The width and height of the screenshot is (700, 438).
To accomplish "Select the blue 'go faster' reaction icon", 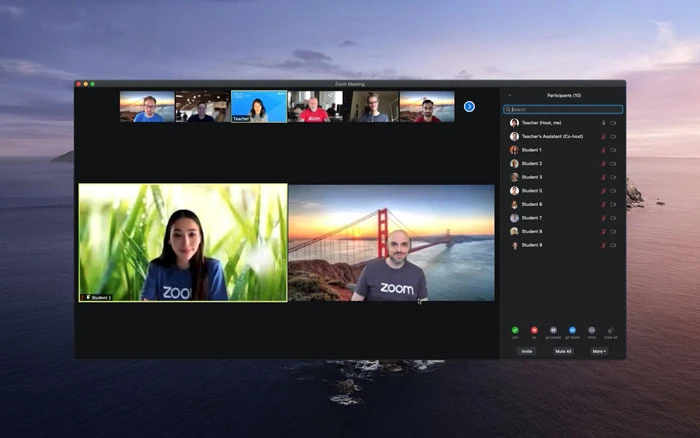I will click(x=572, y=330).
